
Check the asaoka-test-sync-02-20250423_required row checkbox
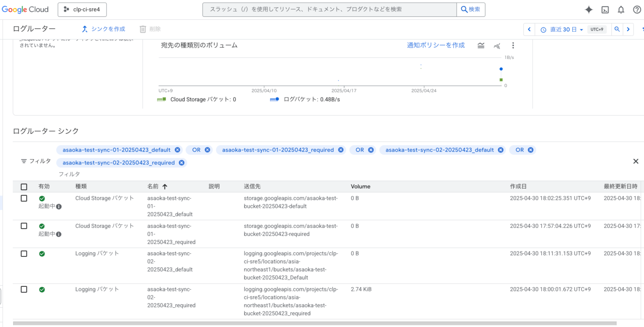coord(24,289)
